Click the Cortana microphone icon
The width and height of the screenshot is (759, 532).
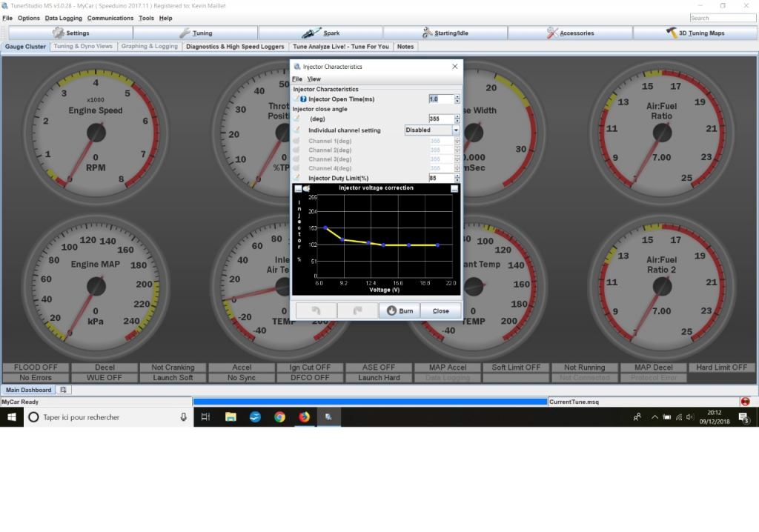184,417
